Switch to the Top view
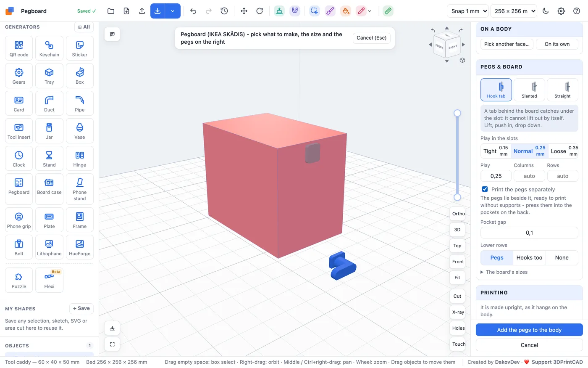This screenshot has height=368, width=588. (x=457, y=246)
